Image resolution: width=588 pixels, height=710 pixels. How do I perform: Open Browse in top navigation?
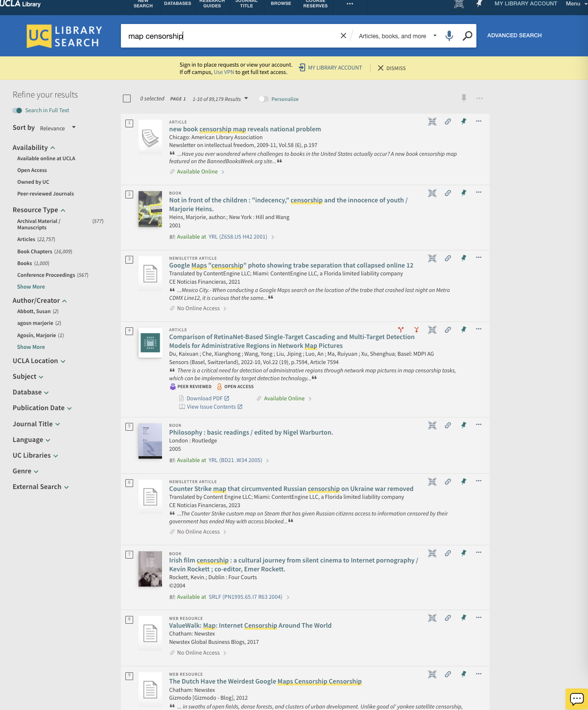[281, 3]
